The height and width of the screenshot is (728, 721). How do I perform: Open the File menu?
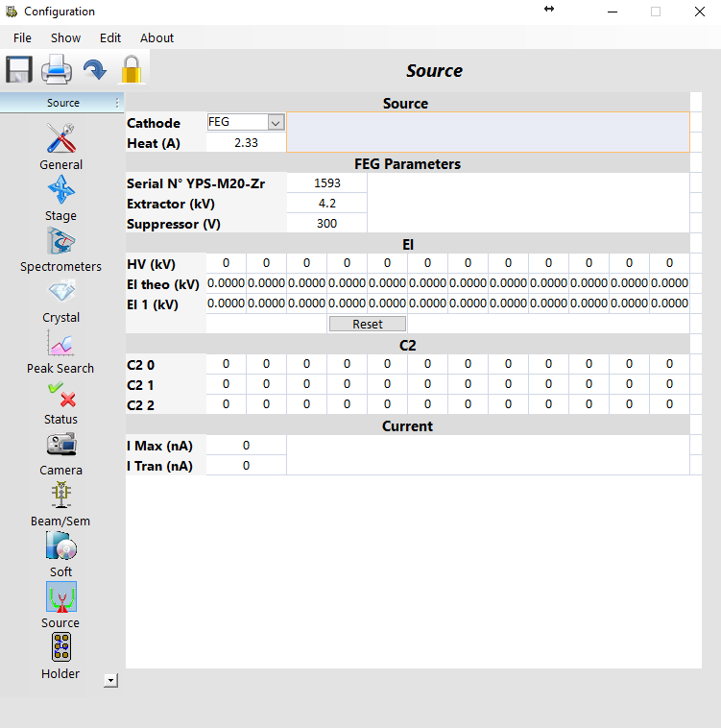click(22, 37)
